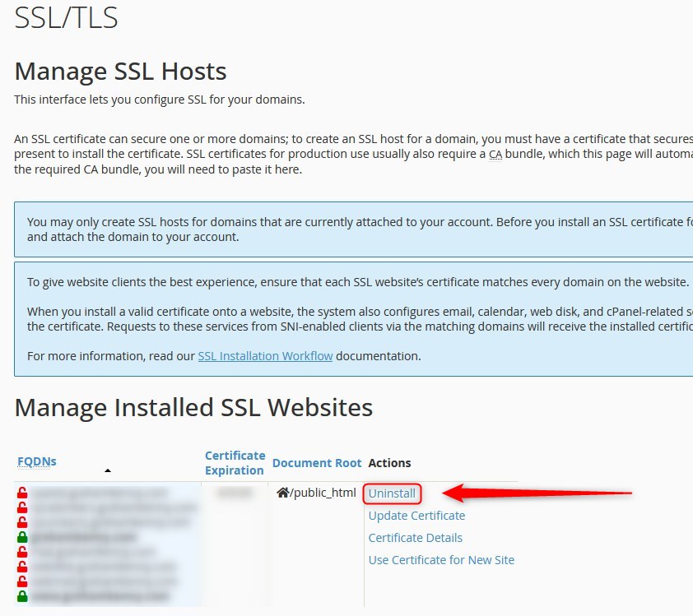This screenshot has width=693, height=616.
Task: Open the Update Certificate action
Action: pos(416,516)
